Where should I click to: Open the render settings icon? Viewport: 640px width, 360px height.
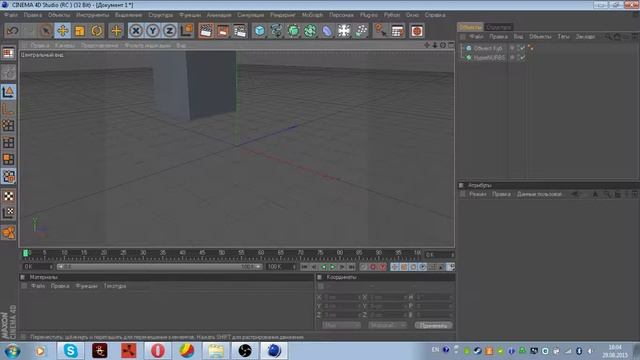[x=240, y=31]
